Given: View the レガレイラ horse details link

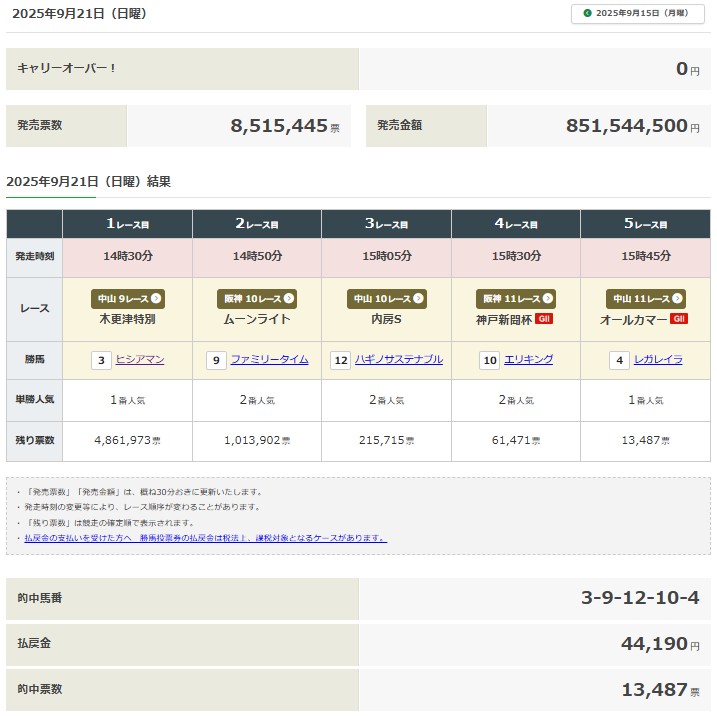Looking at the screenshot, I should pyautogui.click(x=658, y=360).
